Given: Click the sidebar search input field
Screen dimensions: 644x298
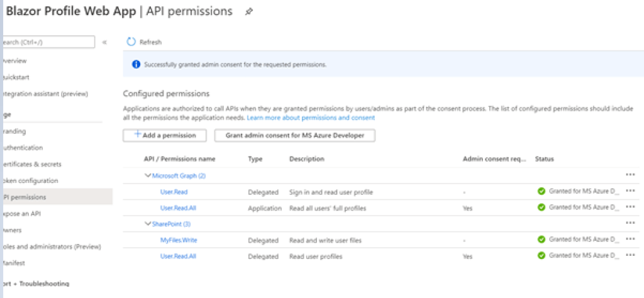Looking at the screenshot, I should 48,42.
